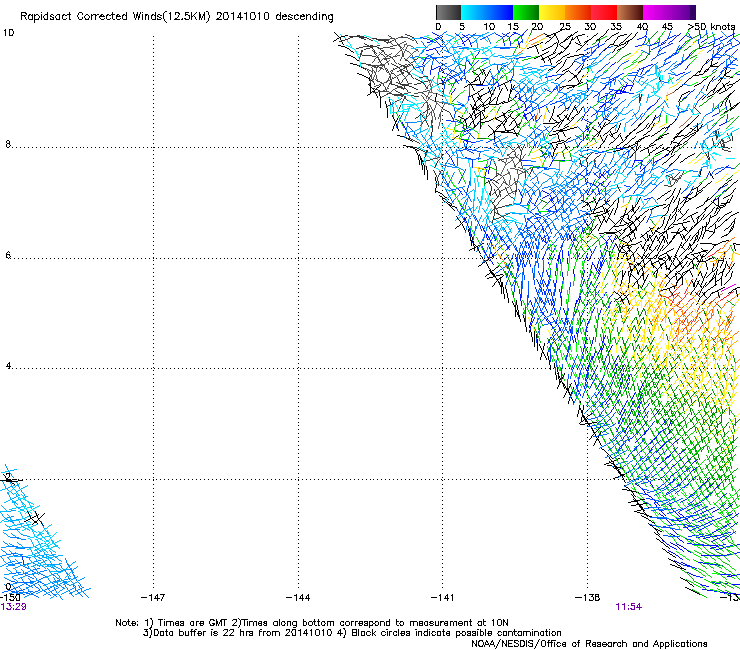This screenshot has width=740, height=650.
Task: Click the dark purple 45-50 knots swatch
Action: click(x=682, y=12)
